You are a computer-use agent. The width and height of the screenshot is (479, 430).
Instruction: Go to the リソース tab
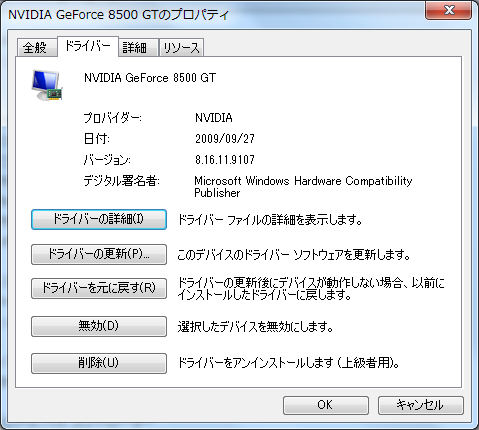pos(181,47)
